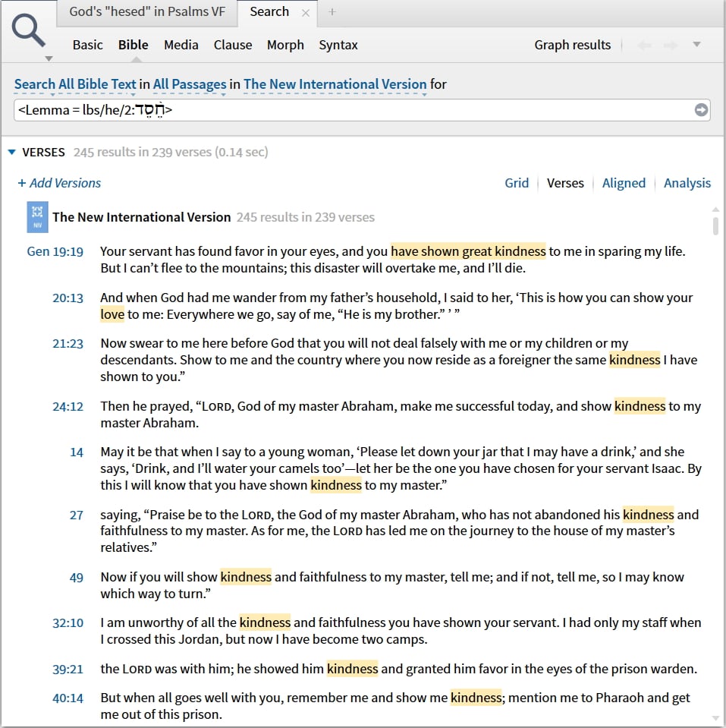Click highlighted "kindness" in verse 24:12
Image resolution: width=726 pixels, height=728 pixels.
click(x=640, y=406)
